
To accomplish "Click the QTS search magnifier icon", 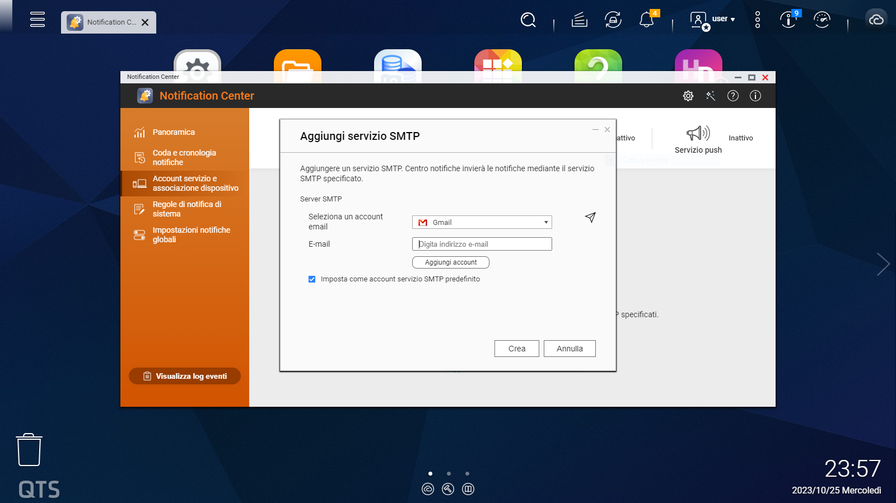I will (x=529, y=20).
